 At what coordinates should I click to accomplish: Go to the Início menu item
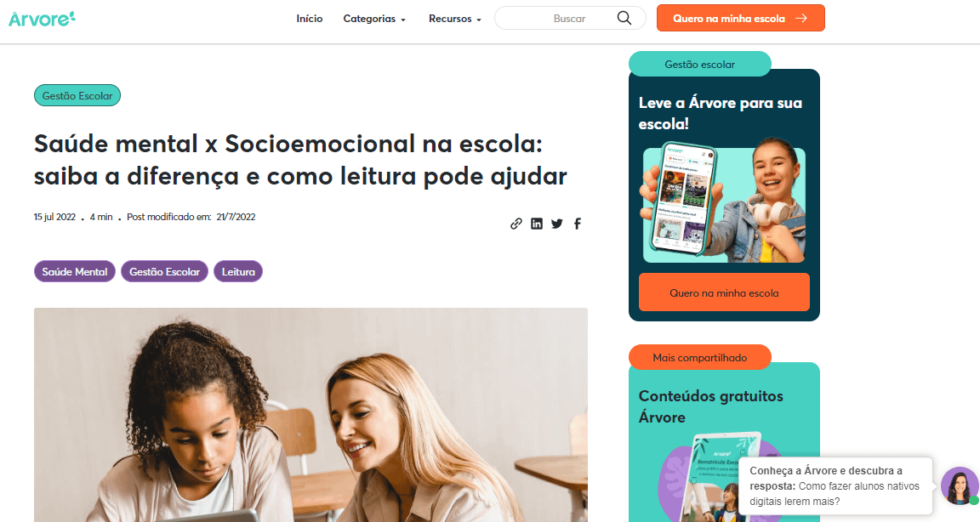[310, 19]
